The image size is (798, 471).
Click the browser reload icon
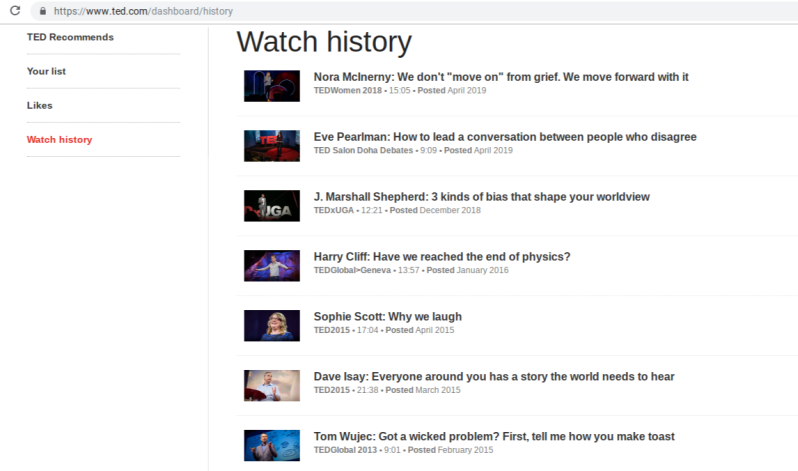click(15, 10)
